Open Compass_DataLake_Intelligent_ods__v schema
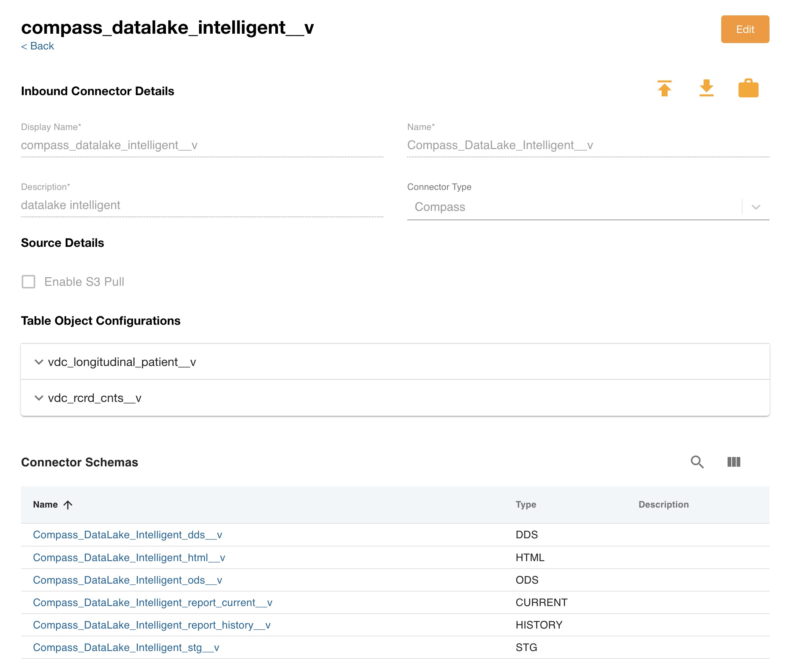 click(x=127, y=580)
